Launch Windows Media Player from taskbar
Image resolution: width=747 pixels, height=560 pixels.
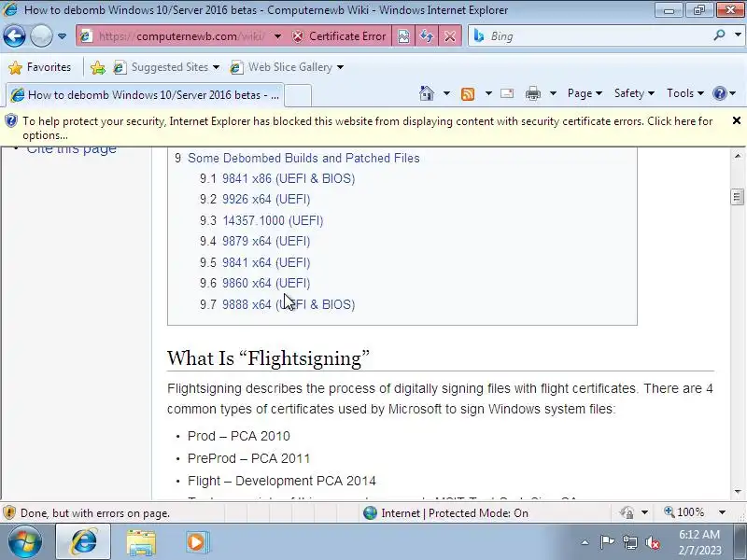[x=197, y=542]
